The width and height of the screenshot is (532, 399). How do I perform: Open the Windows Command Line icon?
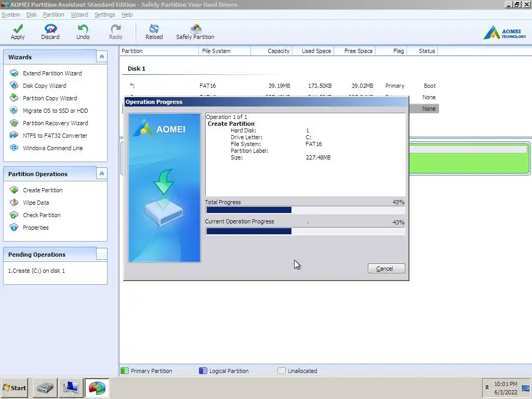click(14, 148)
